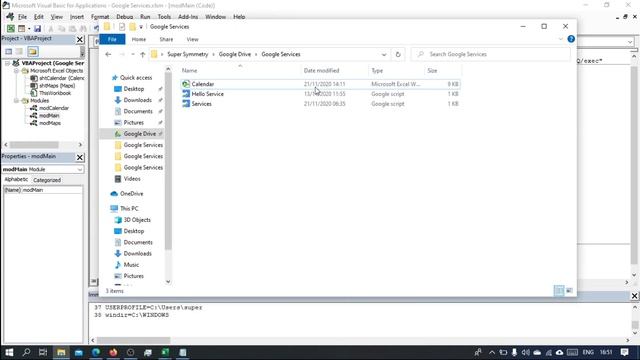Click View Microsoft Excel toolbar icon
The image size is (640, 360).
click(x=11, y=29)
